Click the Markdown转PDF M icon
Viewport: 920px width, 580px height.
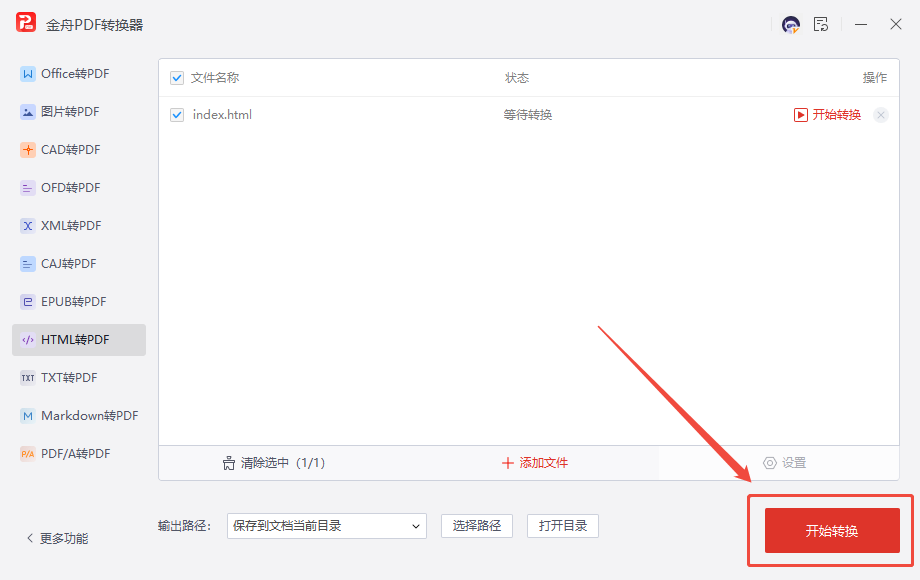tap(28, 416)
